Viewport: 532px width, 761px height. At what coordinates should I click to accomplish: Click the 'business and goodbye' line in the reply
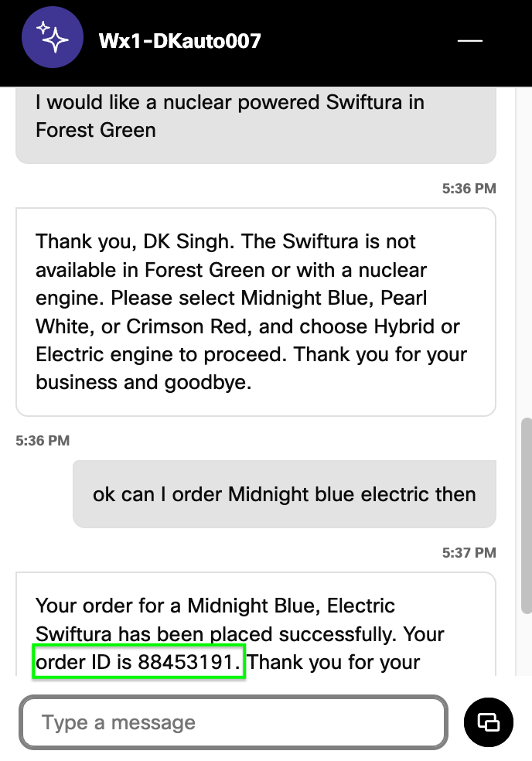pos(143,383)
